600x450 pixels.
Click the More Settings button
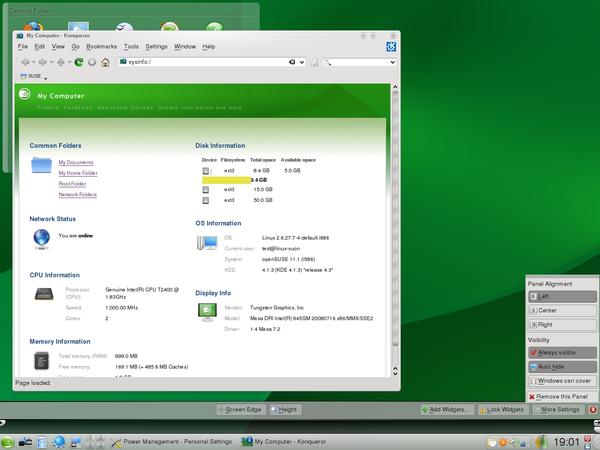(557, 410)
